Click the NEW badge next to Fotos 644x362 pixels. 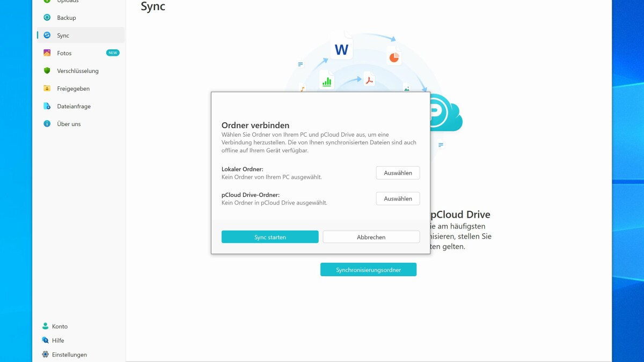click(113, 53)
